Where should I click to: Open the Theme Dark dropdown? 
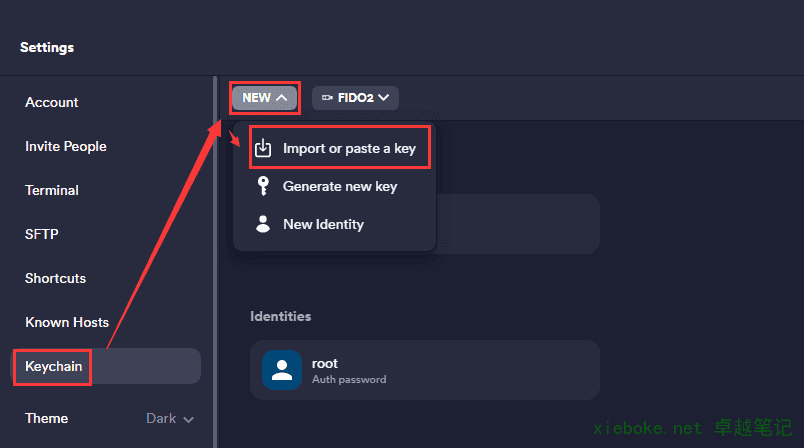click(x=170, y=419)
